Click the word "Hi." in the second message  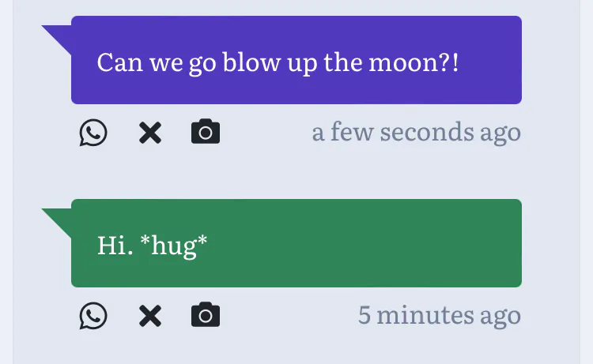113,245
